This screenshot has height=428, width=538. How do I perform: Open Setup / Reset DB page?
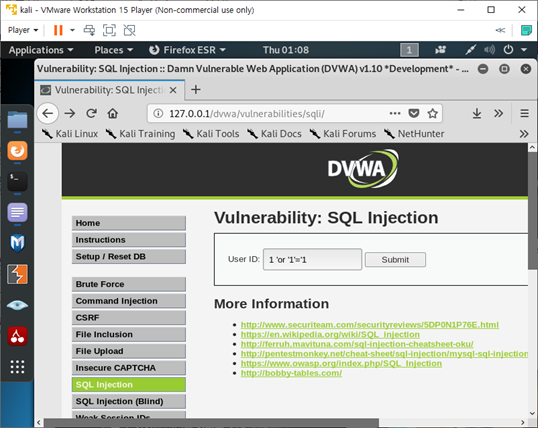tap(129, 257)
